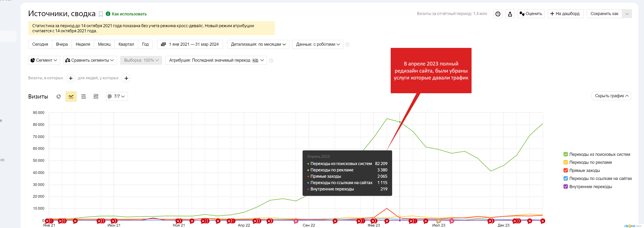The image size is (644, 228).
Task: Toggle Внутренние переходы legend checkbox
Action: pyautogui.click(x=565, y=186)
